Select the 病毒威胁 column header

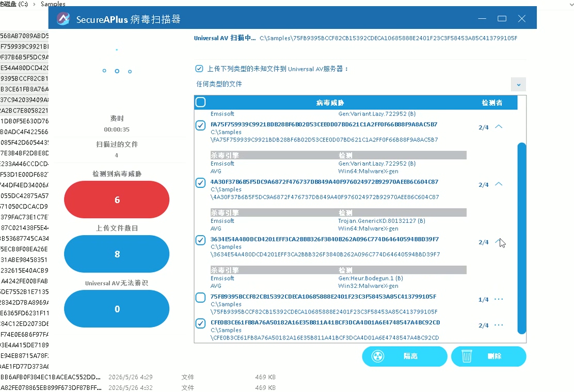point(330,103)
